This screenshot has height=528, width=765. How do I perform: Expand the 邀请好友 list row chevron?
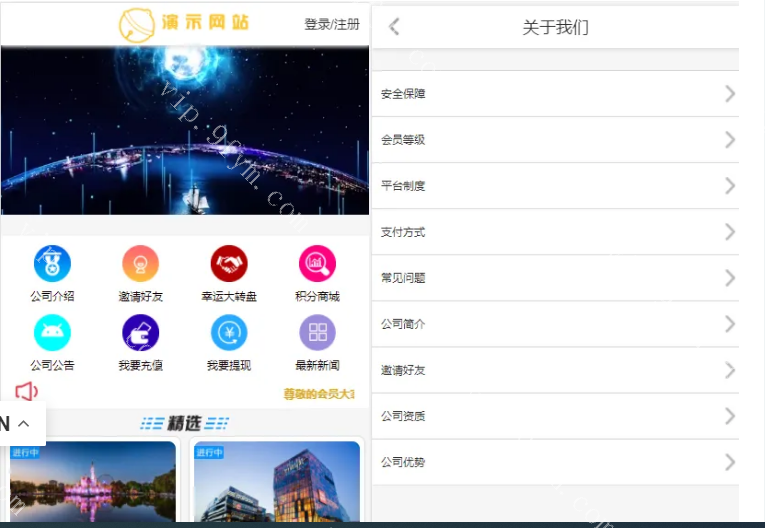730,370
